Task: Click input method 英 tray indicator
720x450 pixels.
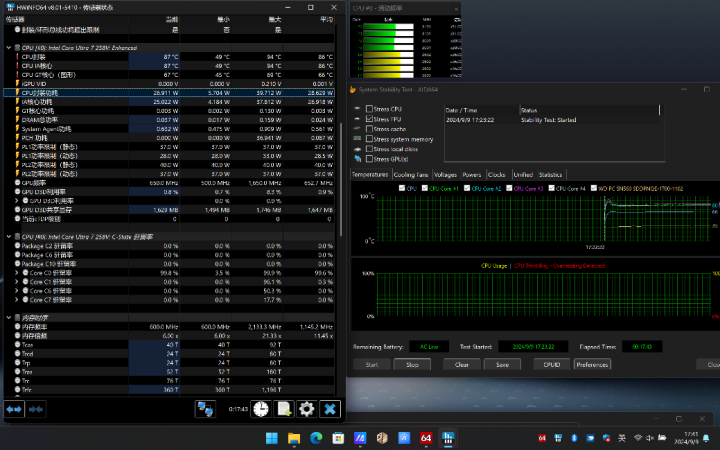Action: 622,438
